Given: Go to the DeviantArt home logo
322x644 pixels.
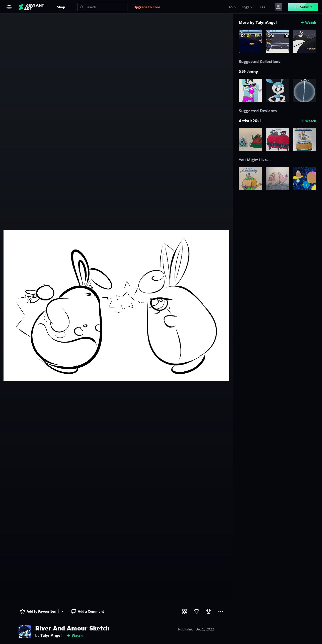Looking at the screenshot, I should tap(32, 7).
